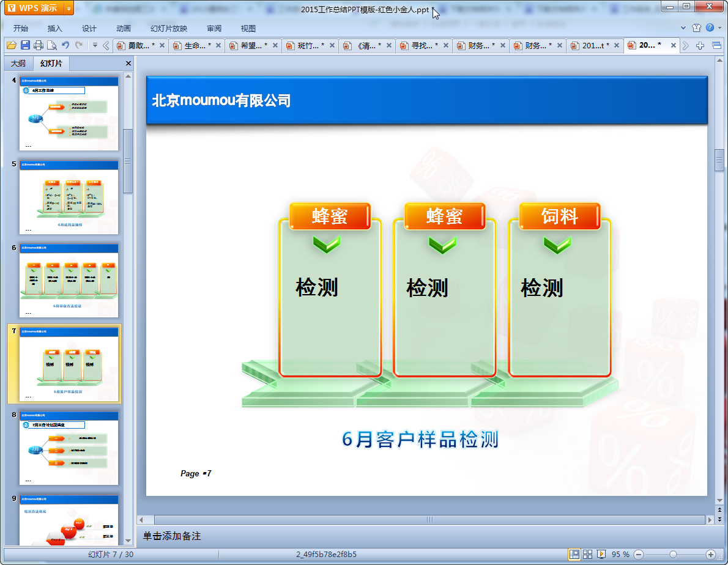Zoom out with the minus button
This screenshot has height=565, width=728.
(x=639, y=555)
